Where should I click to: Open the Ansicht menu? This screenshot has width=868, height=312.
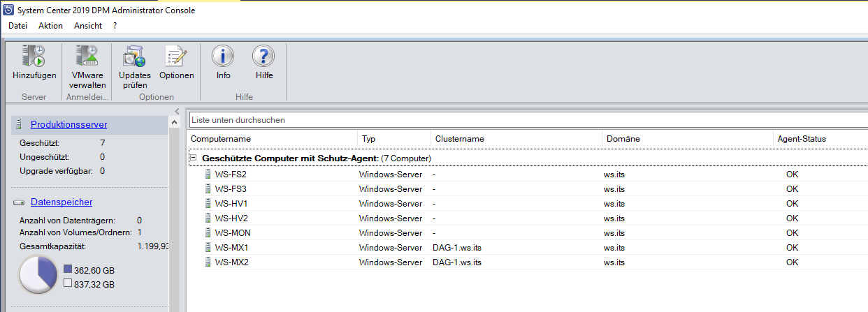(88, 26)
